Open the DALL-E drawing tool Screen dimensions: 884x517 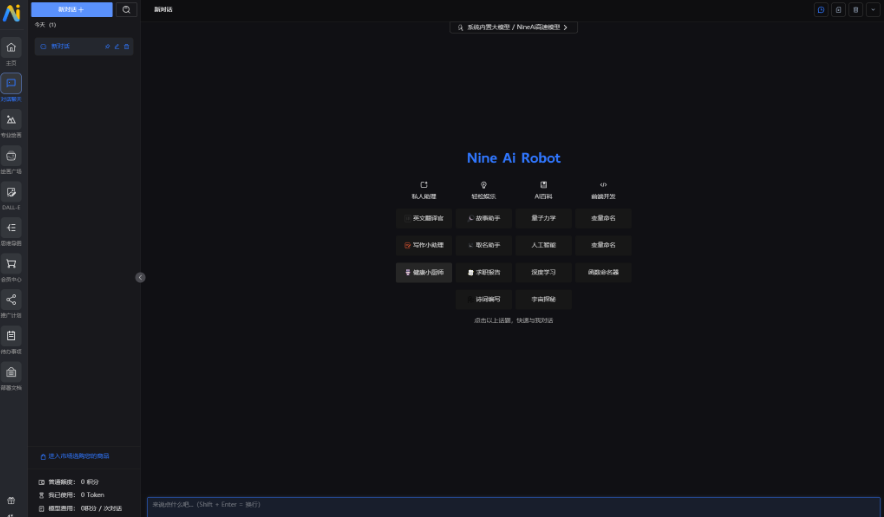pos(11,192)
